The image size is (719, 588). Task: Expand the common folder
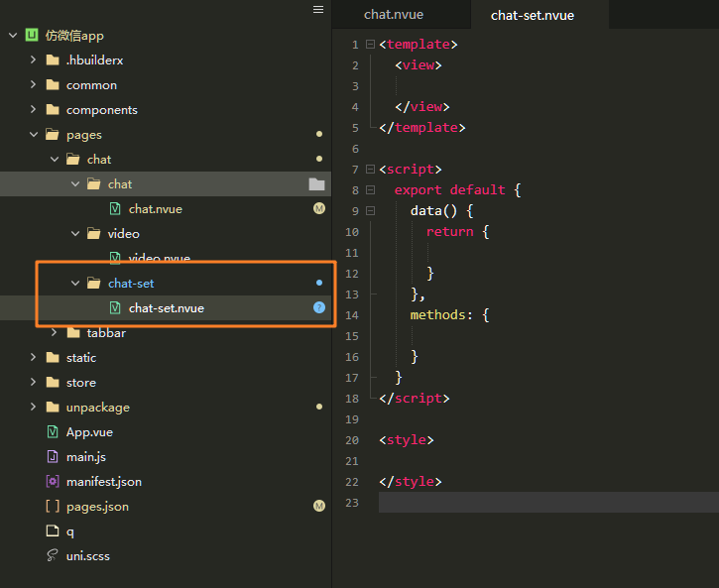(33, 84)
